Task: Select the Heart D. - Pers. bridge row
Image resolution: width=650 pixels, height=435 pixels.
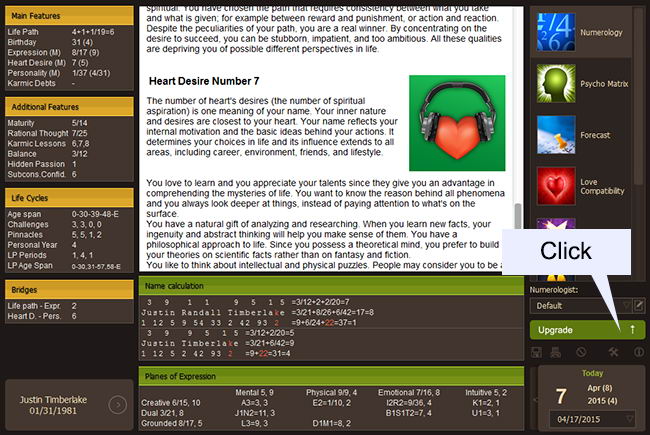Action: click(x=69, y=316)
